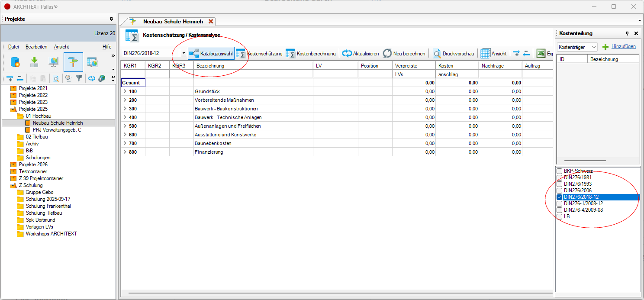Enable the LB checkbox
Viewport: 644px width, 300px height.
point(559,216)
